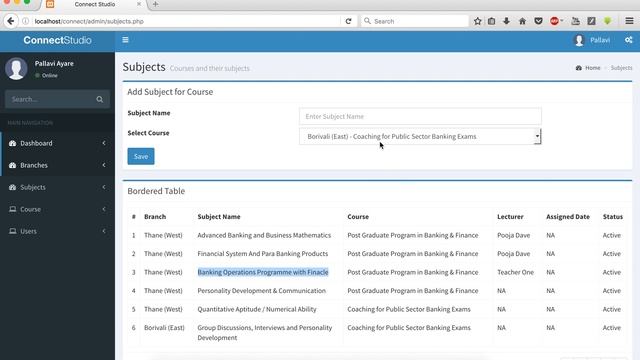Click 'Financial System And Para Banking Products' cell
The height and width of the screenshot is (360, 640).
262,253
